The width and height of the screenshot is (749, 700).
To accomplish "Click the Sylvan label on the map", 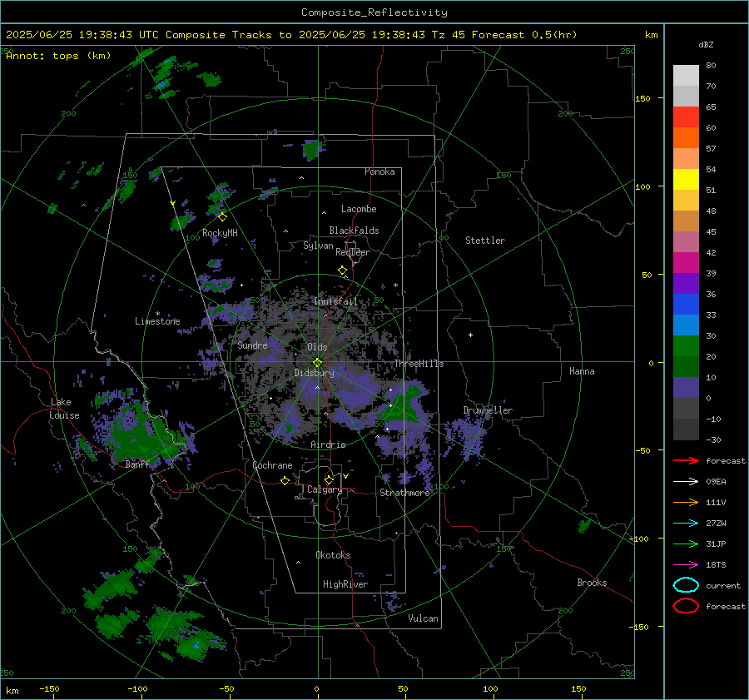I will tap(318, 246).
